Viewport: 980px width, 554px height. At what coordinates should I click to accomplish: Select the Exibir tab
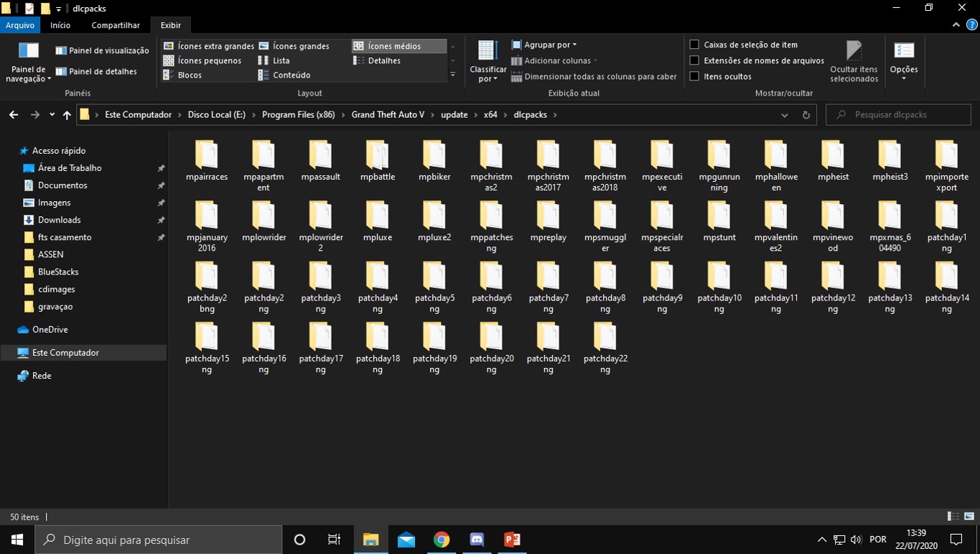tap(171, 25)
